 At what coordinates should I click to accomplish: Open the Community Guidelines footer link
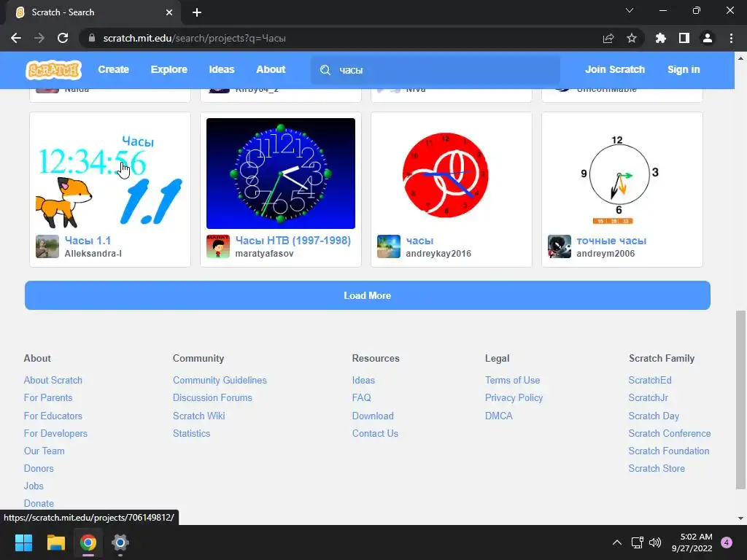click(x=220, y=380)
